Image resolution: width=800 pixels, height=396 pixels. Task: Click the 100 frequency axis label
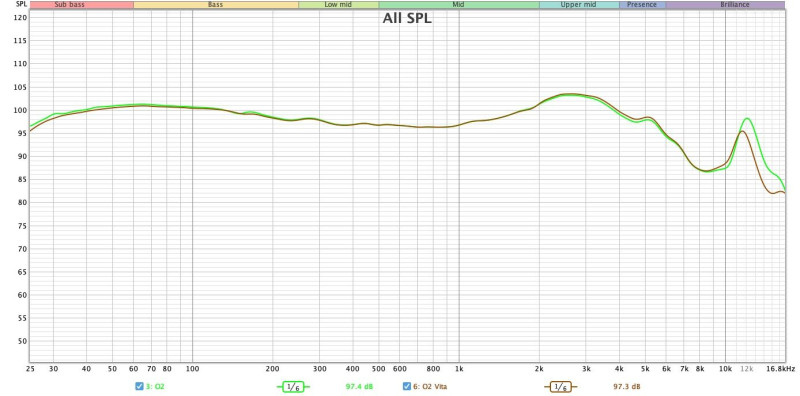coord(192,368)
